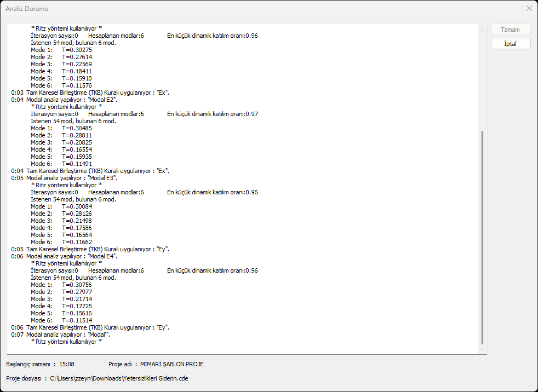The image size is (538, 392).
Task: Click the Analiz Durumu title bar text
Action: tap(28, 9)
